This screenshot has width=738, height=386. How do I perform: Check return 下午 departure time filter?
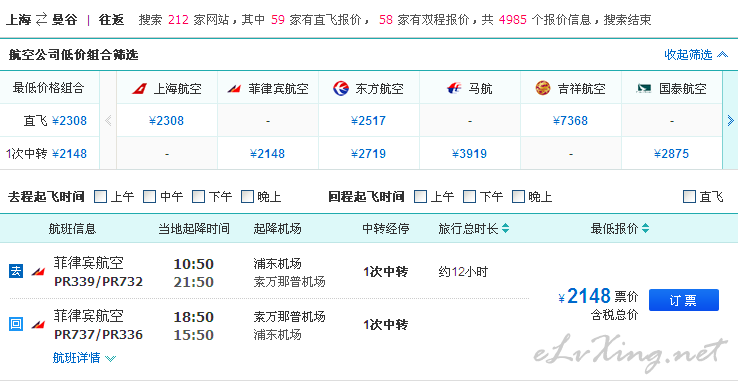coord(469,196)
